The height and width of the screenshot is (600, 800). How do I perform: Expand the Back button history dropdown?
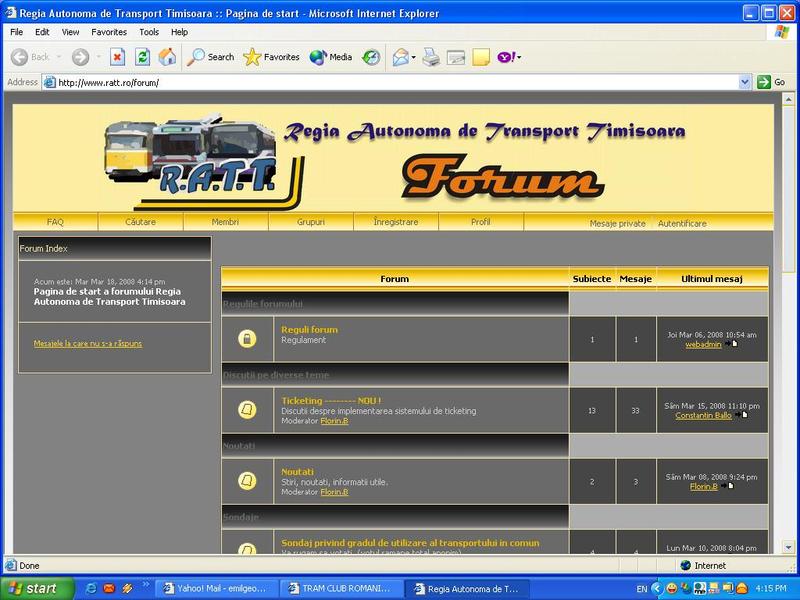tap(59, 57)
